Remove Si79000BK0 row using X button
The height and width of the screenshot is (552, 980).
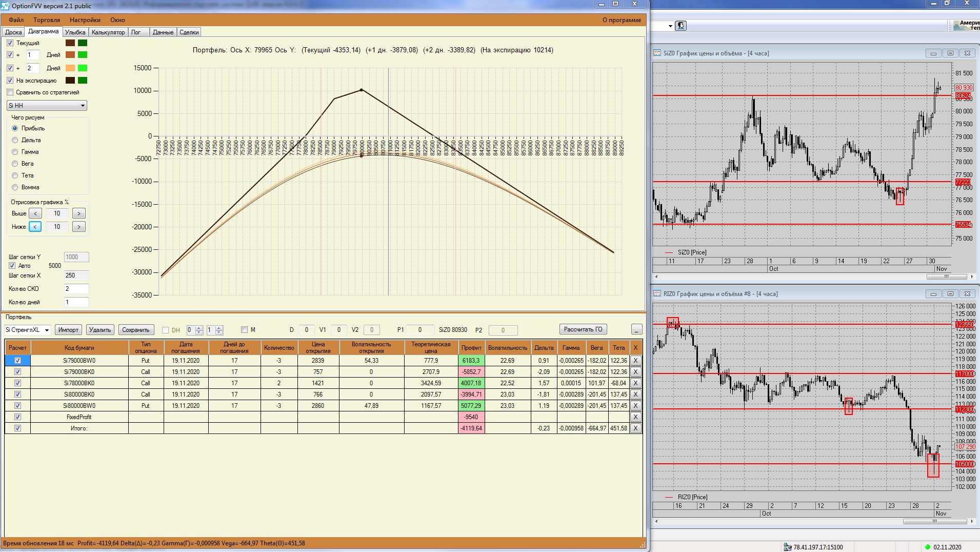[x=635, y=372]
